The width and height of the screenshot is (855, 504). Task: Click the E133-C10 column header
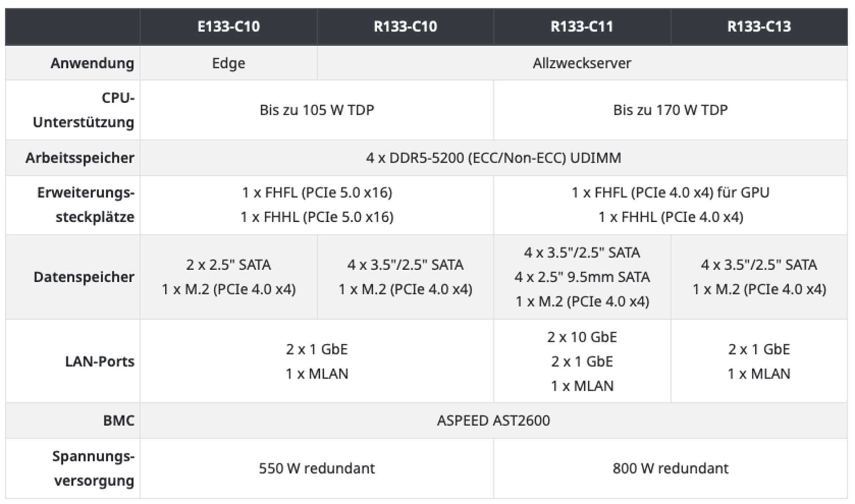pos(228,27)
